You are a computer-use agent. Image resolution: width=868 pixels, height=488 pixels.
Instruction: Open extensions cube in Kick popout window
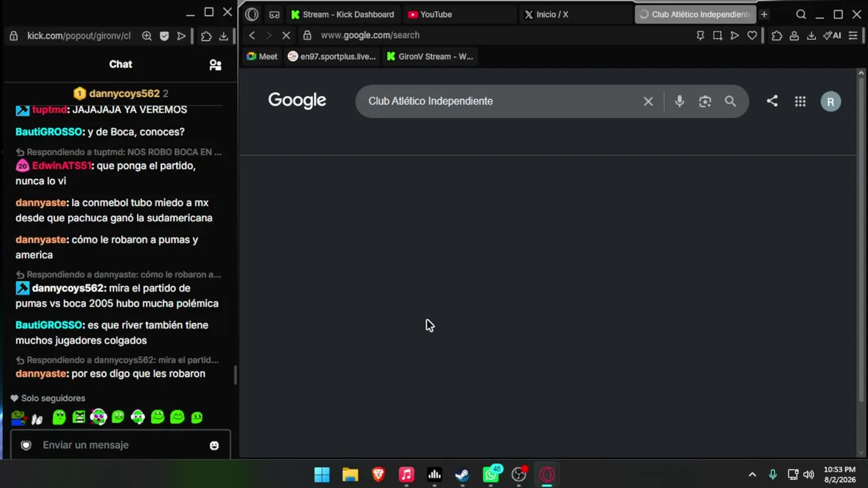206,36
